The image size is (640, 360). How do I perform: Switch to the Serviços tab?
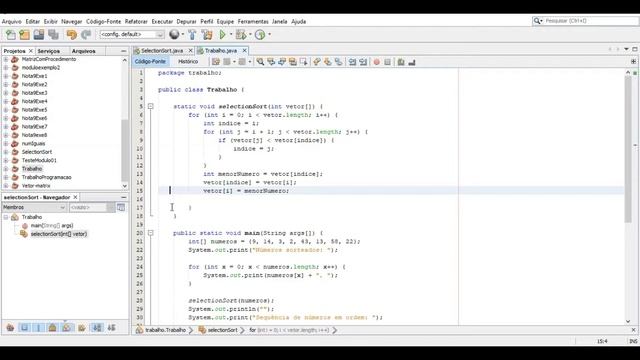point(49,51)
